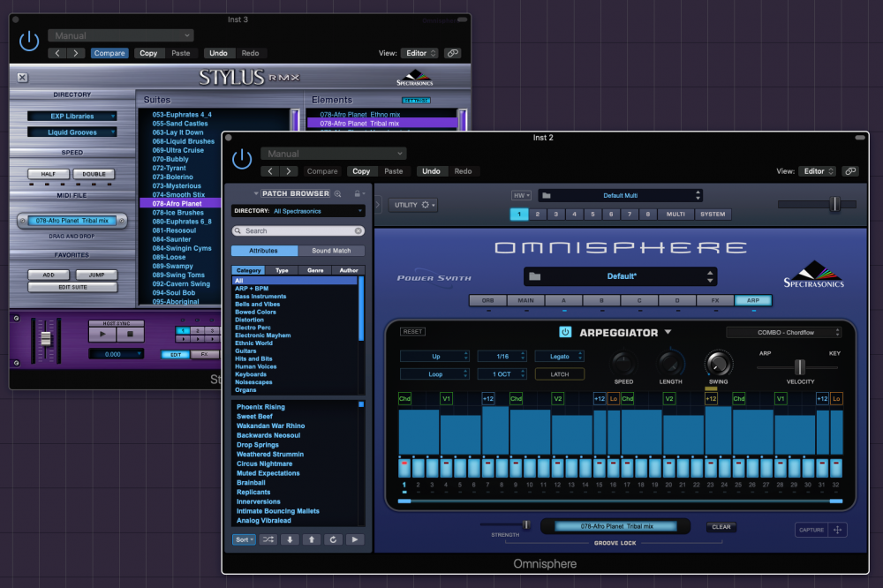
Task: Switch to the FX page tab
Action: pos(715,300)
